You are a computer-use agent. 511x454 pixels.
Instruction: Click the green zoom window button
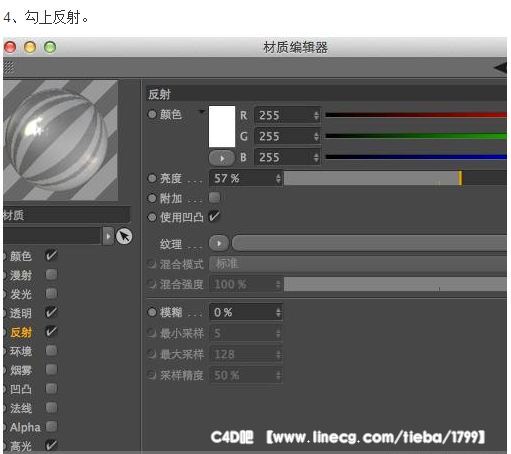(x=50, y=47)
